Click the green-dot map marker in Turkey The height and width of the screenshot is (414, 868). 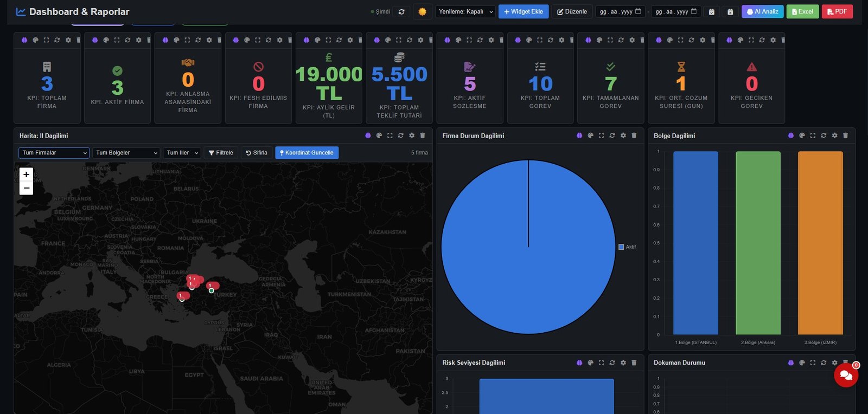(x=212, y=291)
